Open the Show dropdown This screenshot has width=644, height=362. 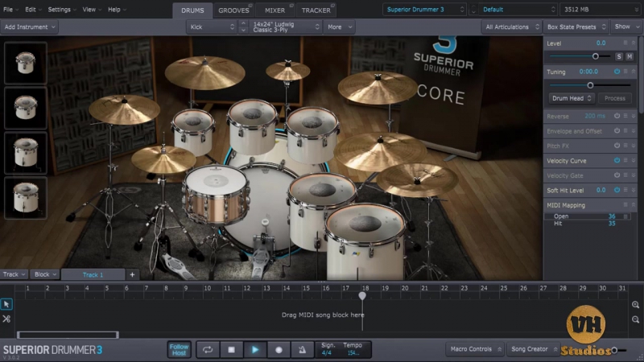(627, 27)
